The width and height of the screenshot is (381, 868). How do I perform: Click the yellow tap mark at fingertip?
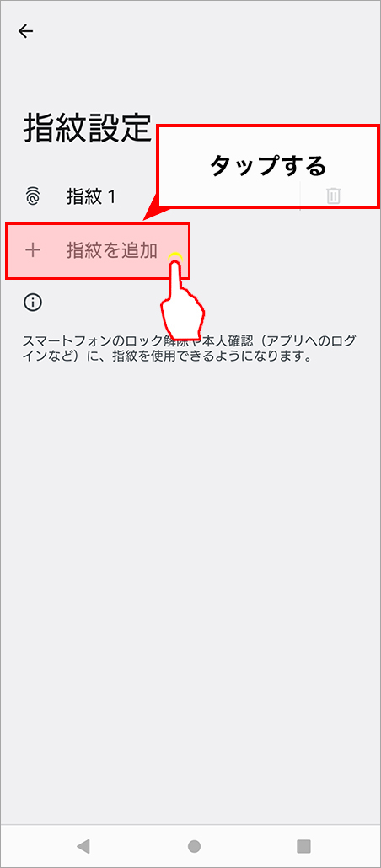175,256
